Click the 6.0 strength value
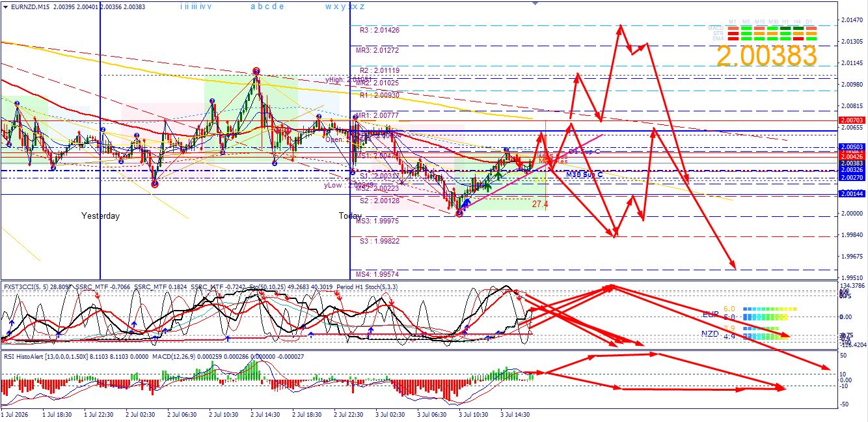Screen dimensions: 868x422 [729, 309]
